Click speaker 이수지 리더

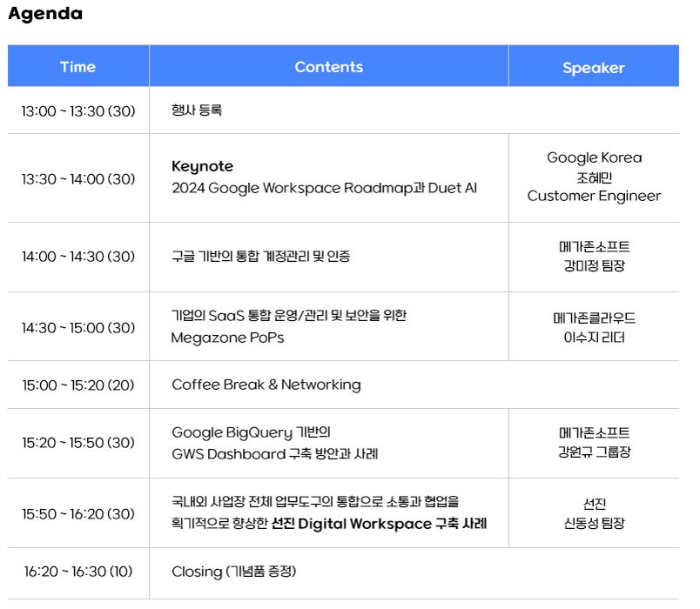(x=594, y=338)
